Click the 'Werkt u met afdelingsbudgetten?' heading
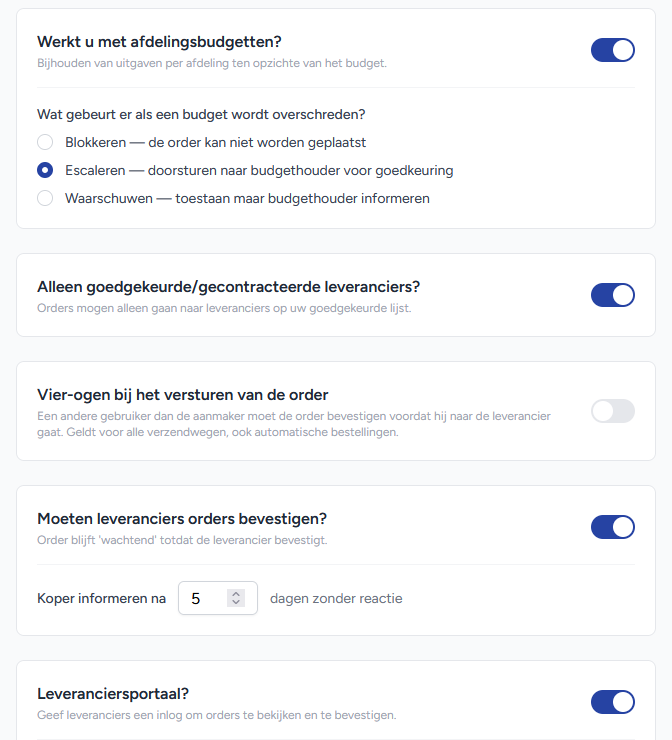The width and height of the screenshot is (672, 740). 159,42
